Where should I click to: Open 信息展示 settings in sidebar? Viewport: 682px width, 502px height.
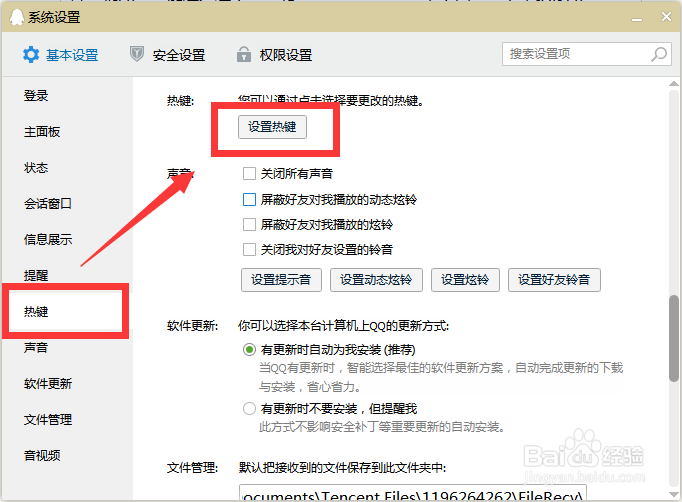tap(48, 239)
